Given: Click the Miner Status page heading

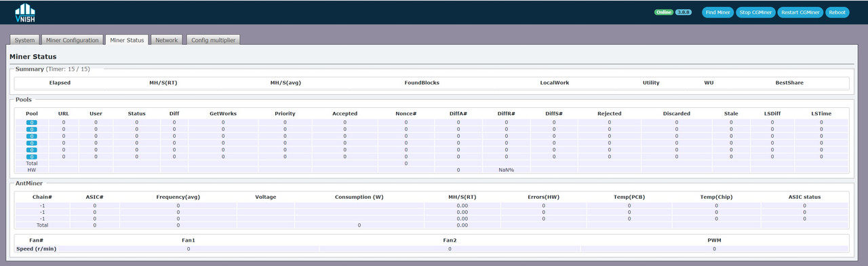Looking at the screenshot, I should coord(33,56).
